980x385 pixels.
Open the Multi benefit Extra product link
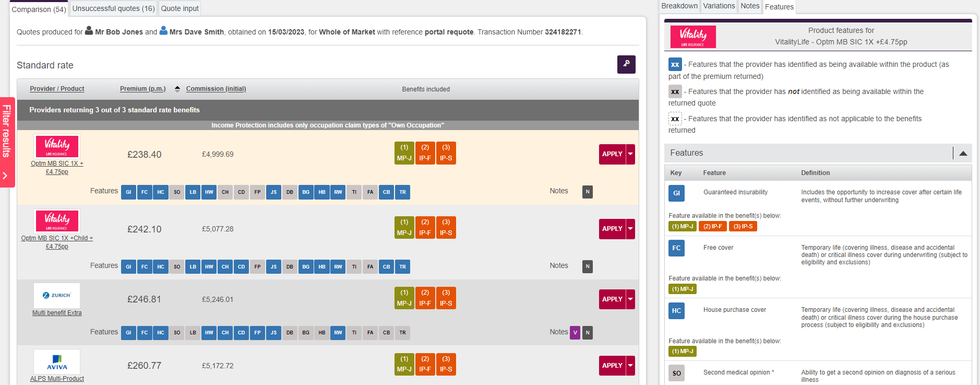click(57, 313)
